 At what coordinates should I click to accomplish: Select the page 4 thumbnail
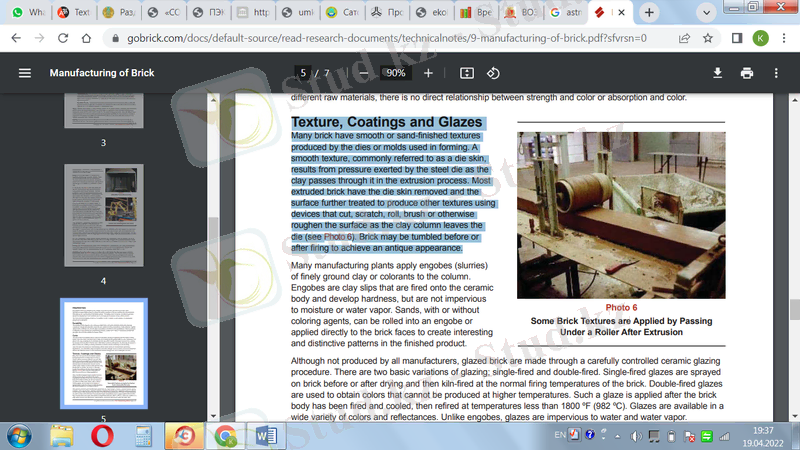[103, 213]
